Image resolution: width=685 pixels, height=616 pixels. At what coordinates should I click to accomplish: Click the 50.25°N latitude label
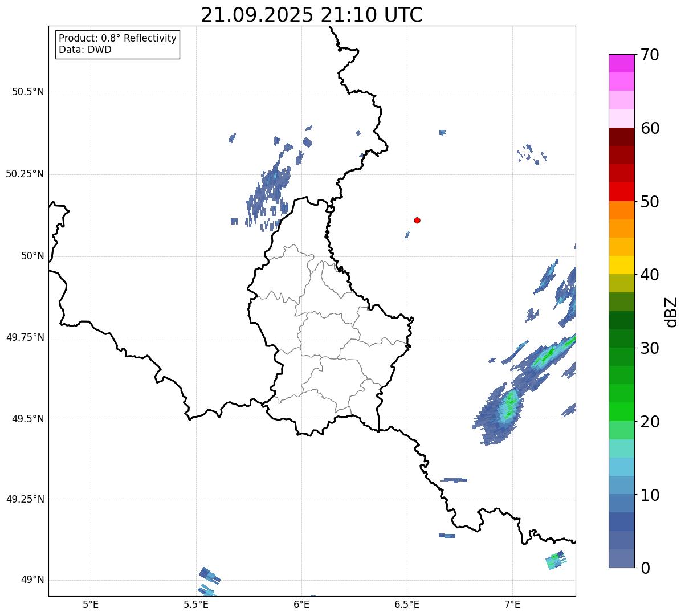click(25, 174)
